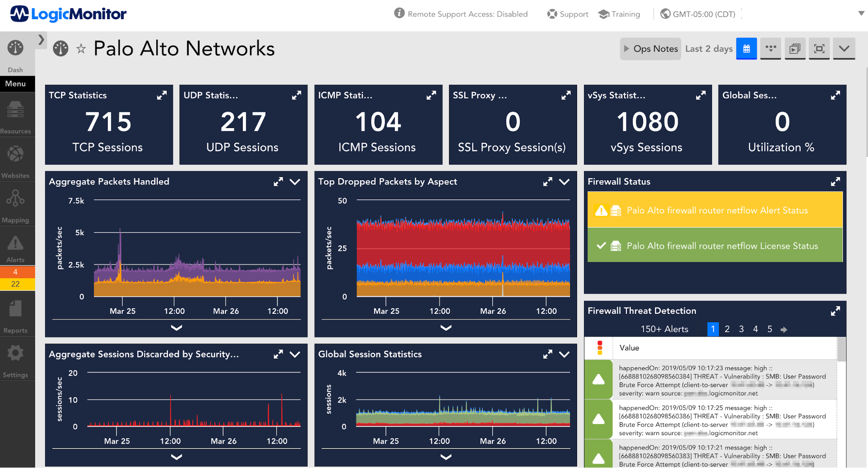Click the Value column header
This screenshot has width=868, height=468.
click(629, 348)
